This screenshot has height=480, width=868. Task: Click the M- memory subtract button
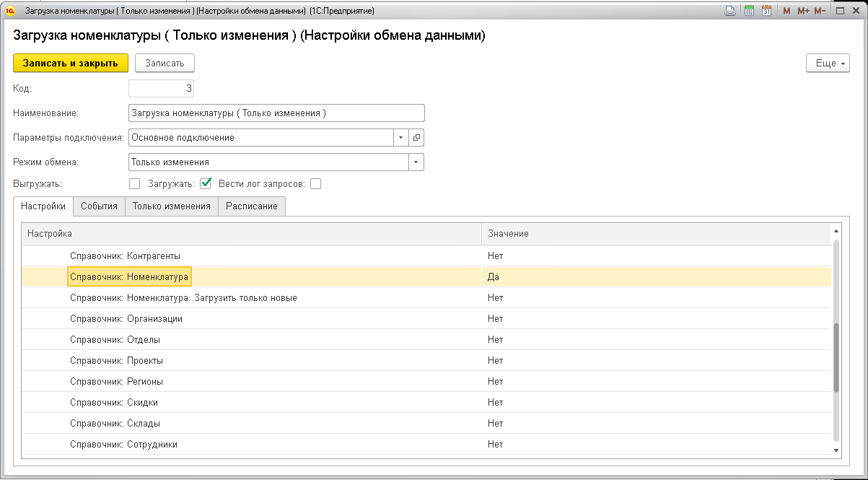(x=820, y=11)
